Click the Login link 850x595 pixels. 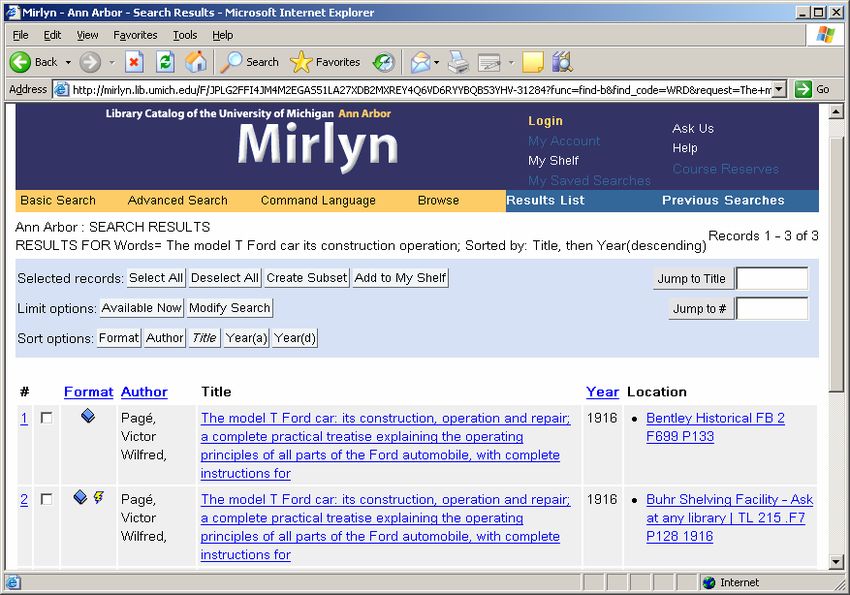545,121
